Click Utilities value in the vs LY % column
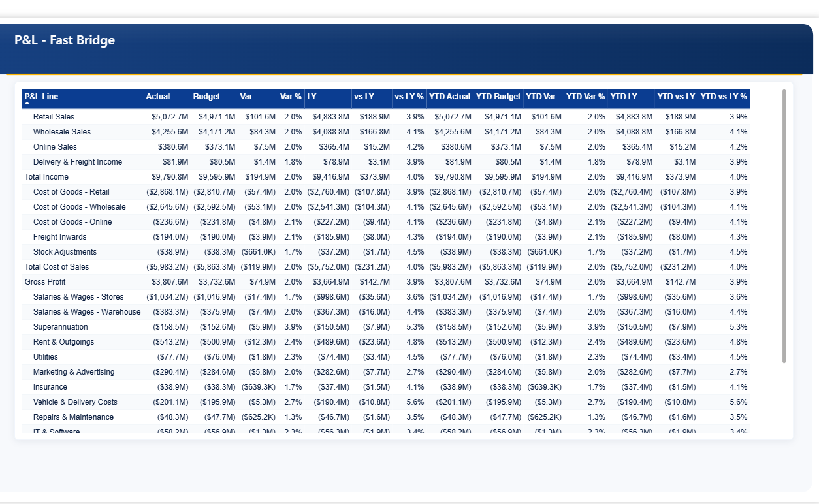Image resolution: width=819 pixels, height=504 pixels. pos(415,357)
